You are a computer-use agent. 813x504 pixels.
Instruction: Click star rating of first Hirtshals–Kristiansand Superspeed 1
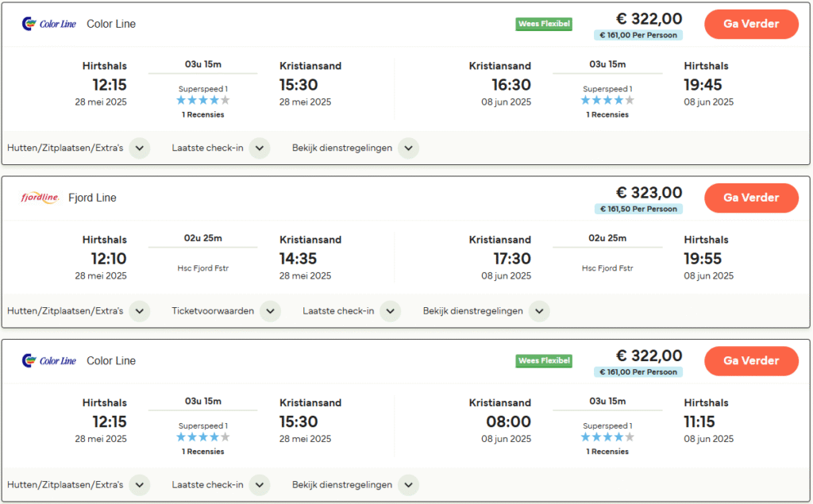203,101
